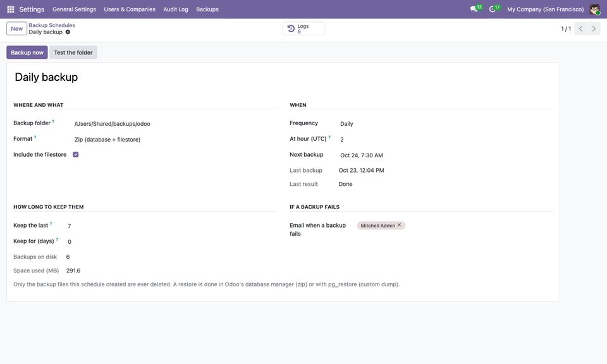Edit the Next backup date field
This screenshot has height=364, width=607.
pos(446,155)
